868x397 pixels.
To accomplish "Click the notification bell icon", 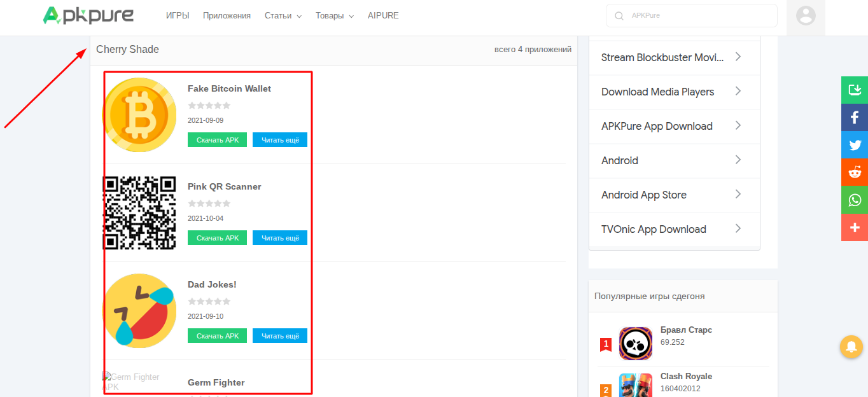I will pos(851,346).
